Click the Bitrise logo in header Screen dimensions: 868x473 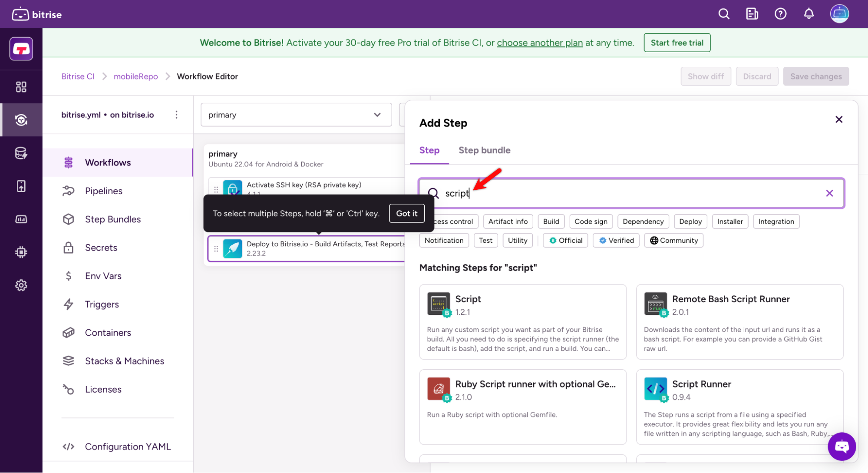pyautogui.click(x=36, y=14)
